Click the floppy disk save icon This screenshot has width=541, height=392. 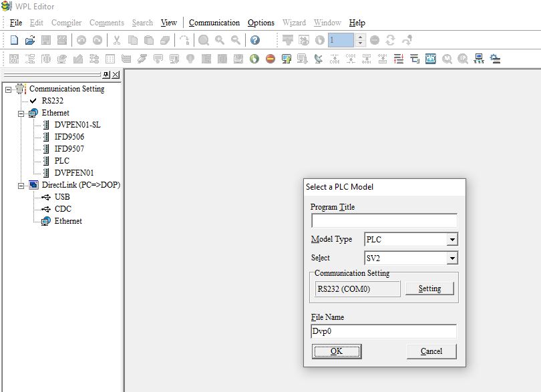pos(46,40)
